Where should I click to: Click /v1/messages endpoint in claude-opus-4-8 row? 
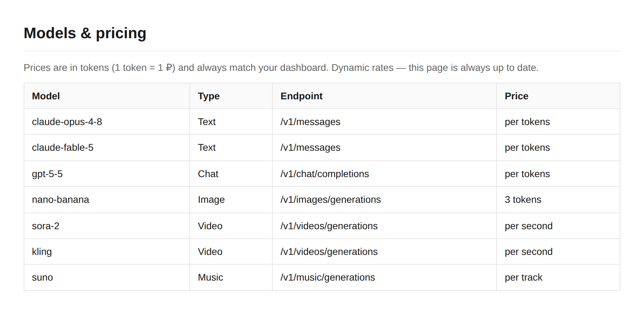click(x=384, y=122)
